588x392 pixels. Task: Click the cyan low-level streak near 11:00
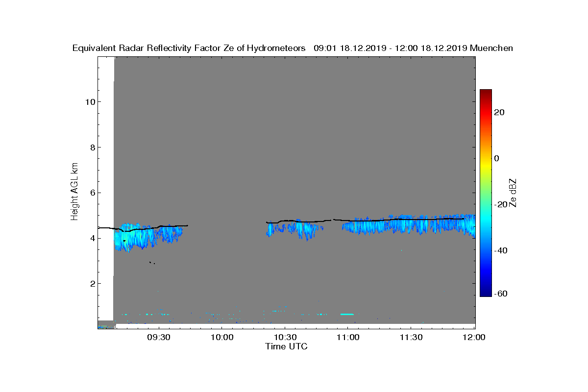click(347, 314)
